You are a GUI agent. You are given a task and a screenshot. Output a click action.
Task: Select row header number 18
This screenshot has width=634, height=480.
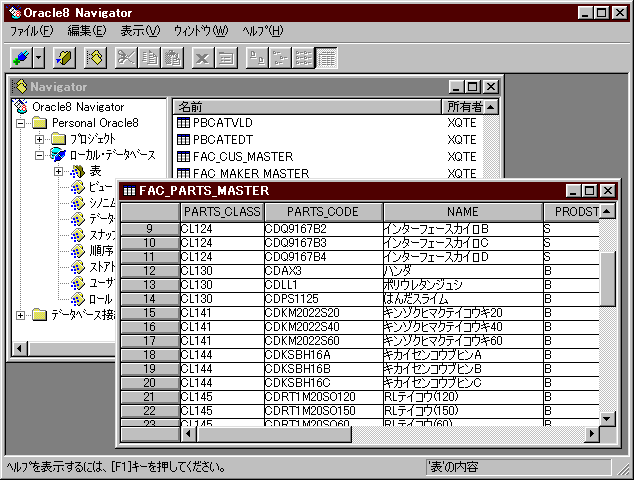(150, 355)
